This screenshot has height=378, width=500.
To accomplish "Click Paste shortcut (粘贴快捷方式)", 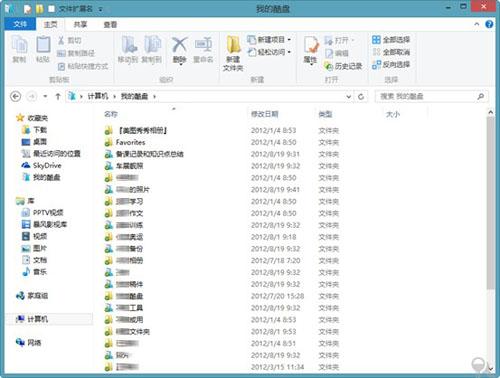I will [83, 66].
